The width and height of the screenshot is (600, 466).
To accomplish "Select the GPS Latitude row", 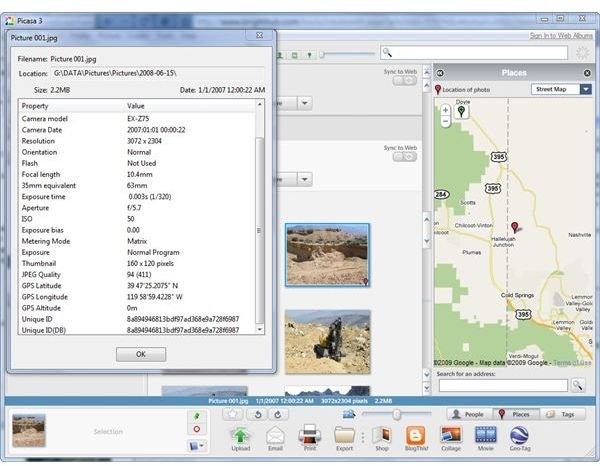I will (x=137, y=285).
